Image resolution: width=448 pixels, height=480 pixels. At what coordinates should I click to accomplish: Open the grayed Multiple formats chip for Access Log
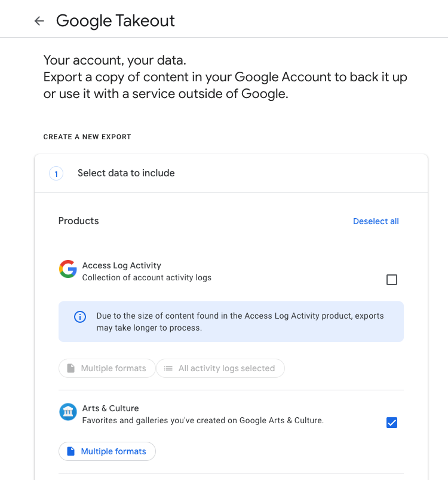[107, 368]
